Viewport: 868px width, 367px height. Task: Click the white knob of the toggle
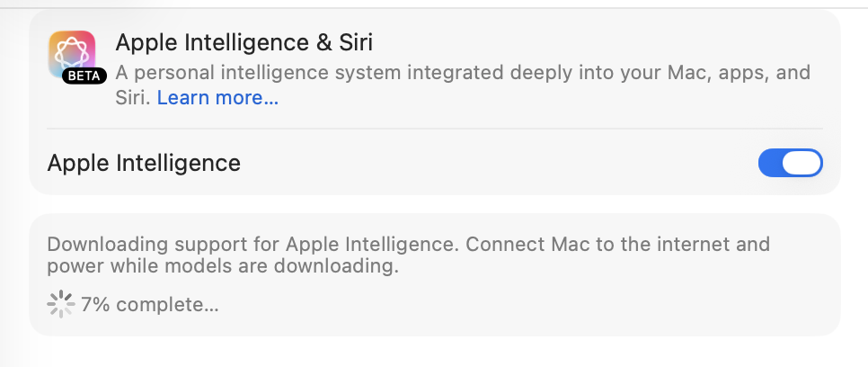point(803,163)
